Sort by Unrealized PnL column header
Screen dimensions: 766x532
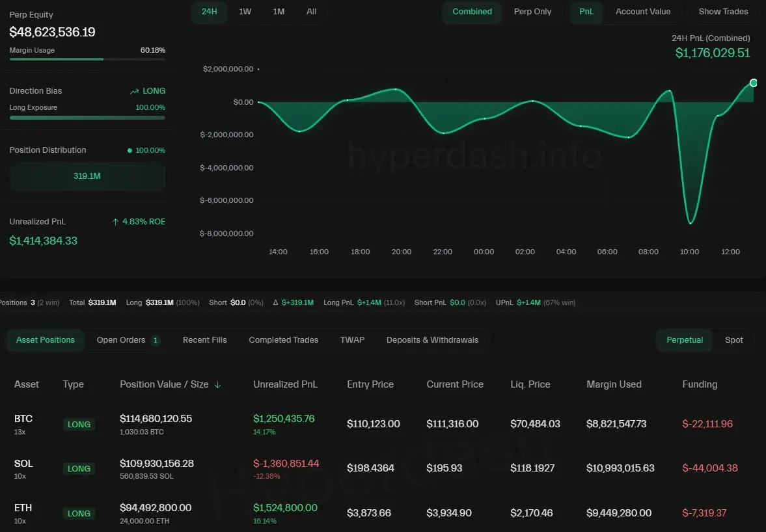tap(285, 384)
